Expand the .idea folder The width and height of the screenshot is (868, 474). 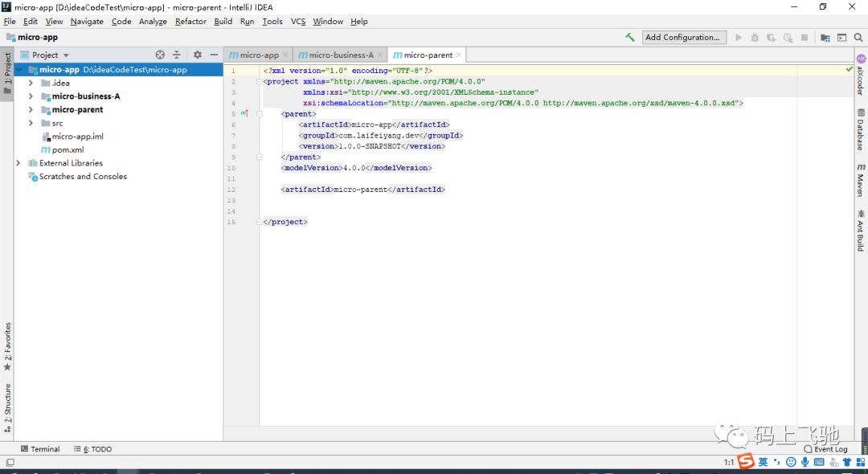click(31, 83)
